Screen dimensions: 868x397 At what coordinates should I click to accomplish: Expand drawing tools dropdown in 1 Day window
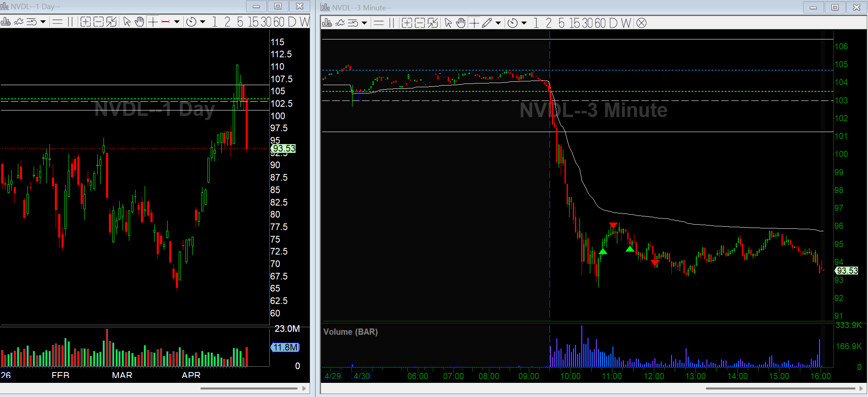(177, 22)
